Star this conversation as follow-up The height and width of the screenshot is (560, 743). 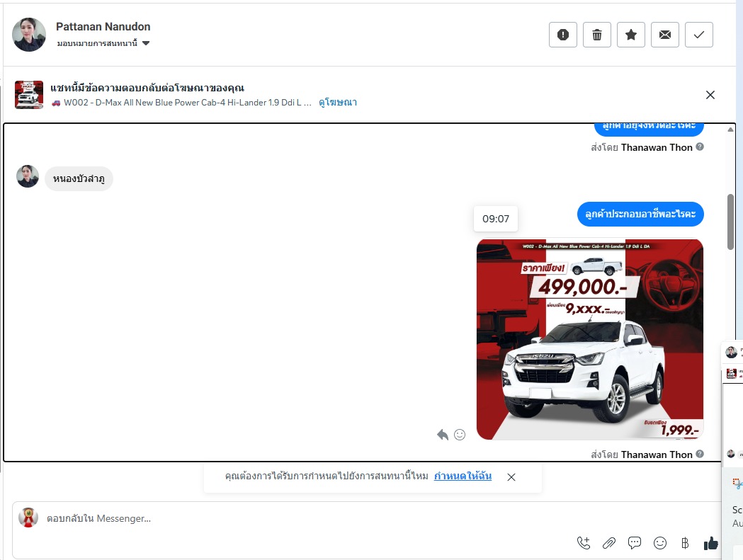point(631,35)
